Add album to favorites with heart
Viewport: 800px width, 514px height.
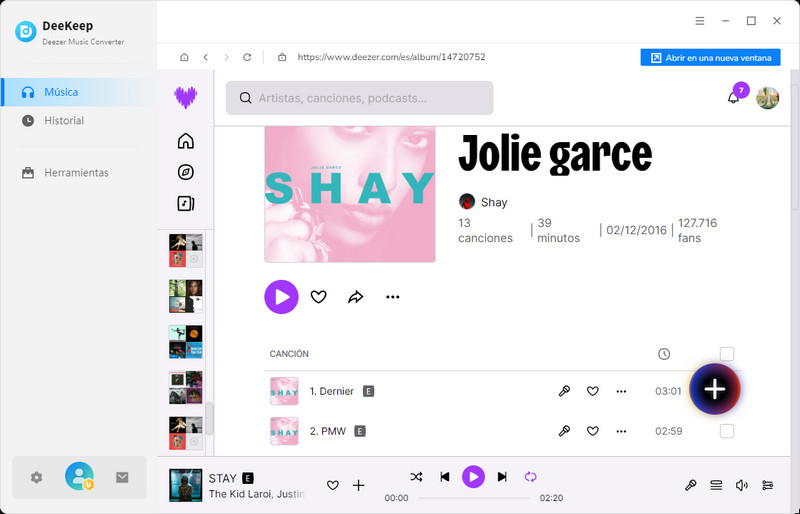318,297
